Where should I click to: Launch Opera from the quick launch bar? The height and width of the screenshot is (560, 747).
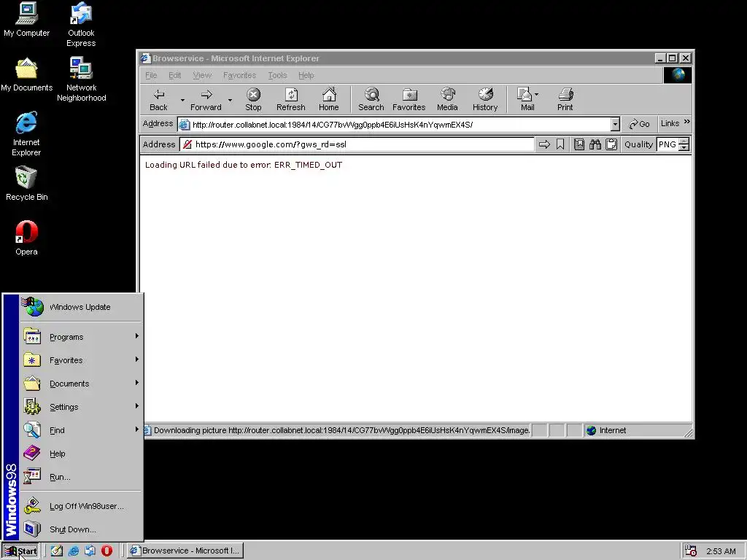click(x=107, y=551)
